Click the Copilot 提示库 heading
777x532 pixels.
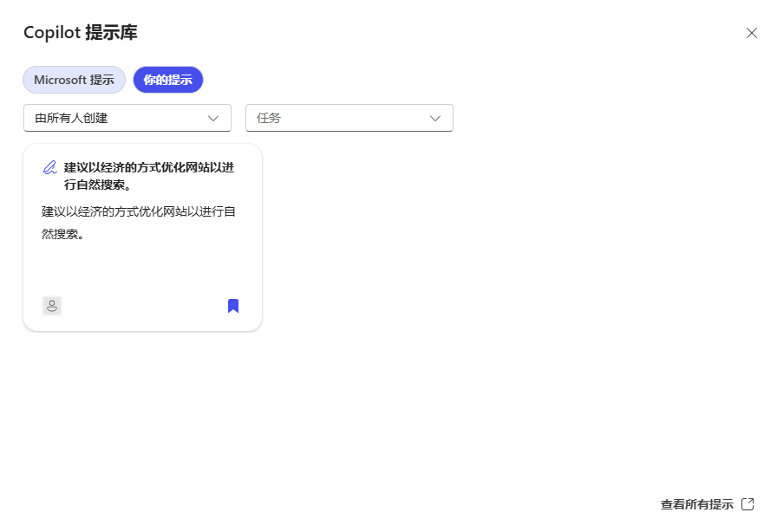81,33
